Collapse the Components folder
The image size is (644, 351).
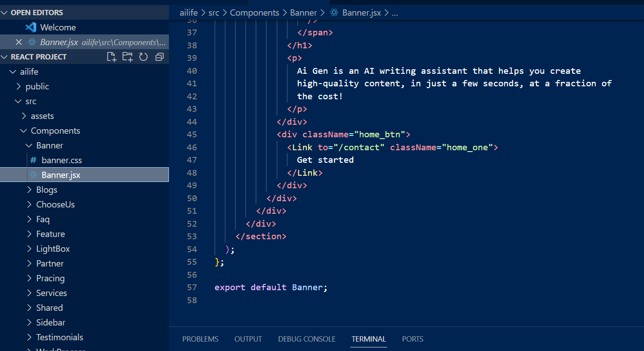point(24,131)
